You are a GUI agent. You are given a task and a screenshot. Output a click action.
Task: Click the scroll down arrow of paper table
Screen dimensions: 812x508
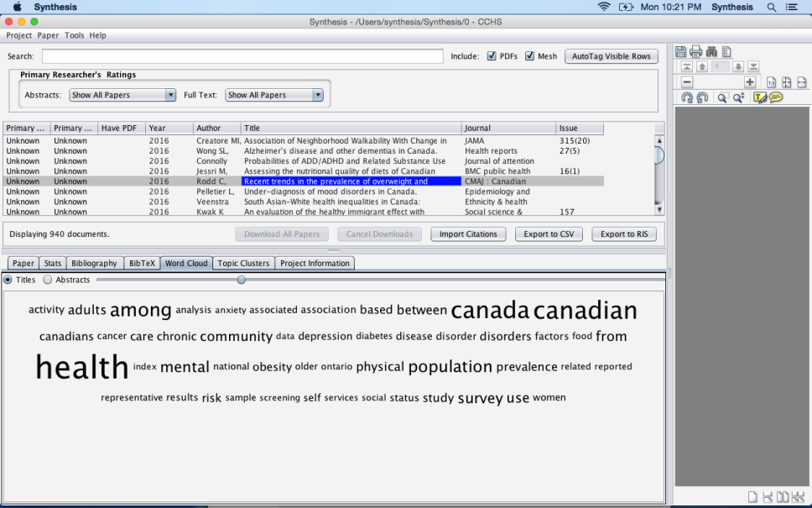click(x=659, y=210)
